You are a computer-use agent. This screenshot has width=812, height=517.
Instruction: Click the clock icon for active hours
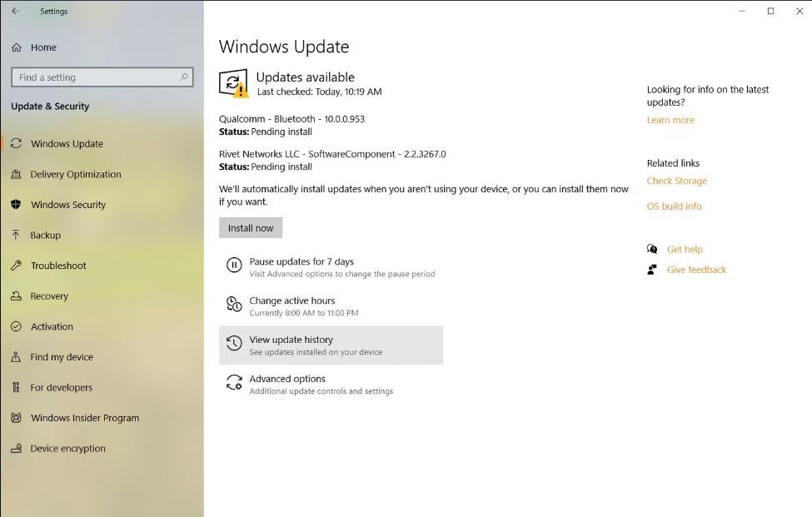click(234, 304)
